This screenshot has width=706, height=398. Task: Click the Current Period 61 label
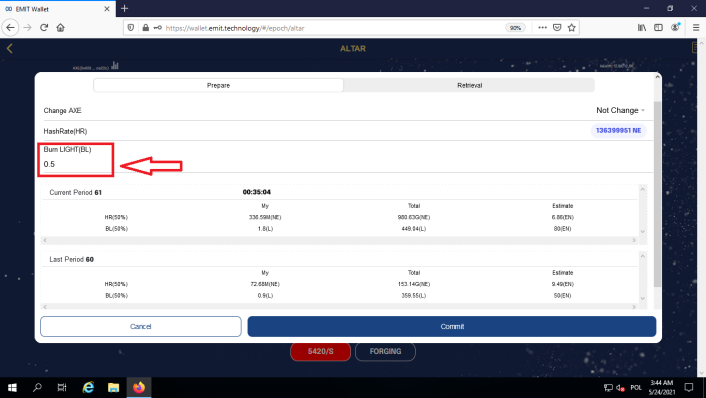[75, 192]
